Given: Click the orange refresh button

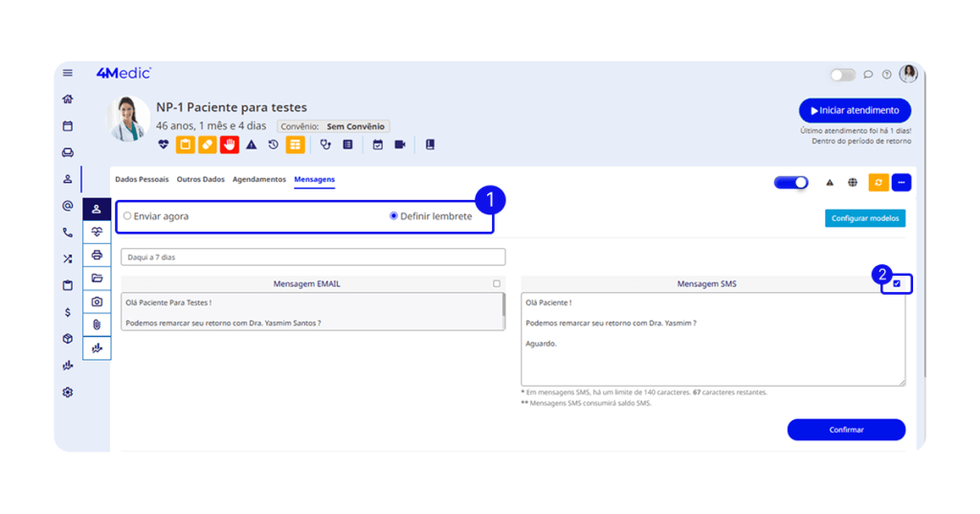Looking at the screenshot, I should (x=878, y=182).
